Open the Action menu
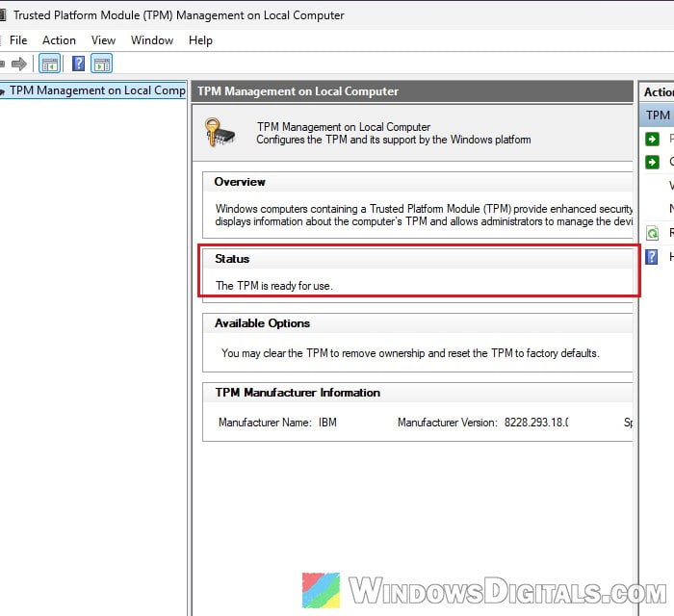Screen dimensions: 674x616 (59, 40)
